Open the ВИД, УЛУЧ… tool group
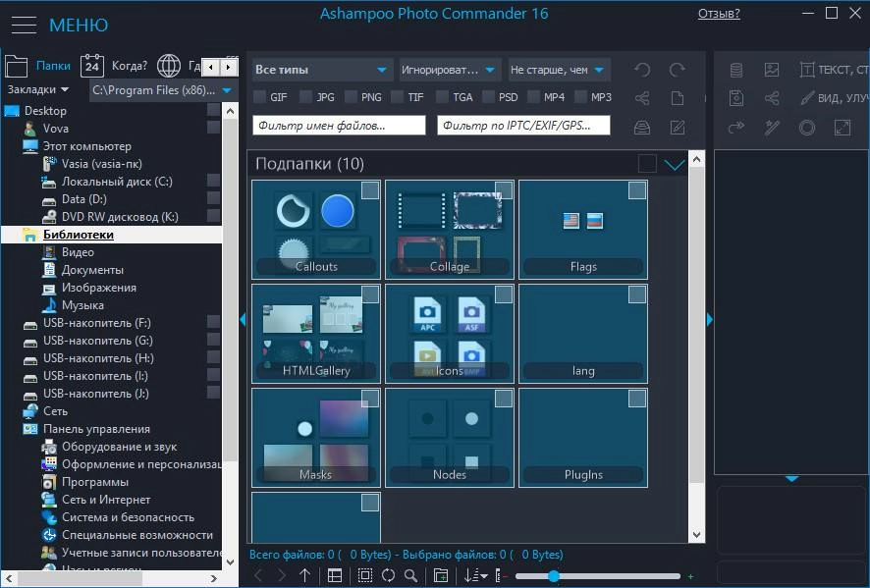 [834, 98]
